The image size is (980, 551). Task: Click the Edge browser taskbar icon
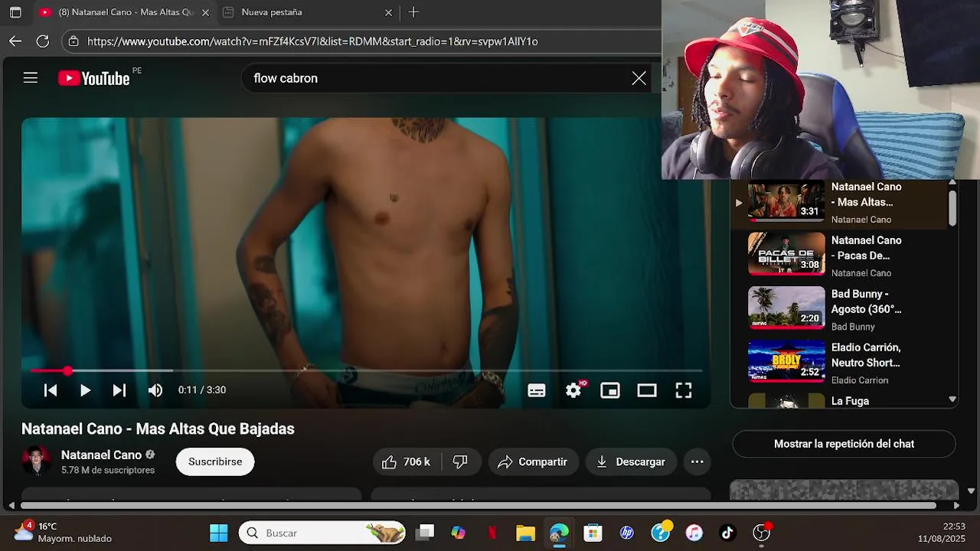[x=559, y=533]
